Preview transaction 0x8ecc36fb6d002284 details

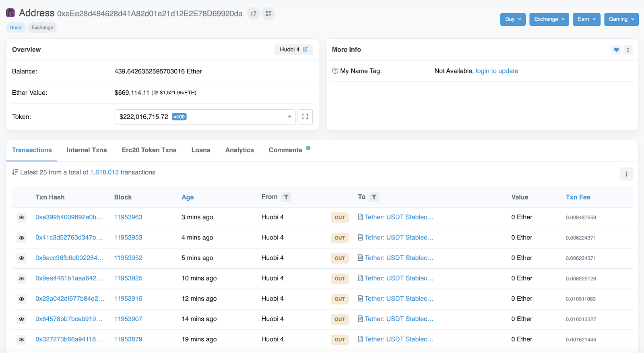click(x=22, y=258)
